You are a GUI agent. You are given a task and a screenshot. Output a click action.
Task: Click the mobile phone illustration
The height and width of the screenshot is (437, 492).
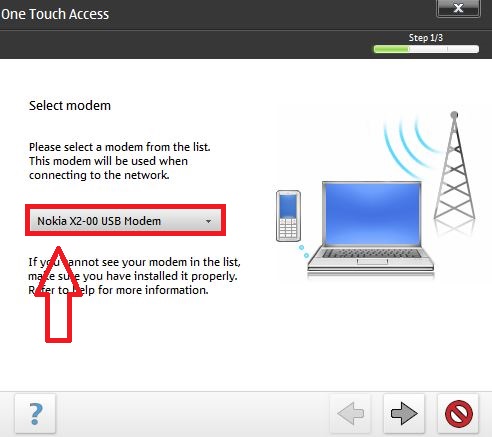pyautogui.click(x=288, y=216)
